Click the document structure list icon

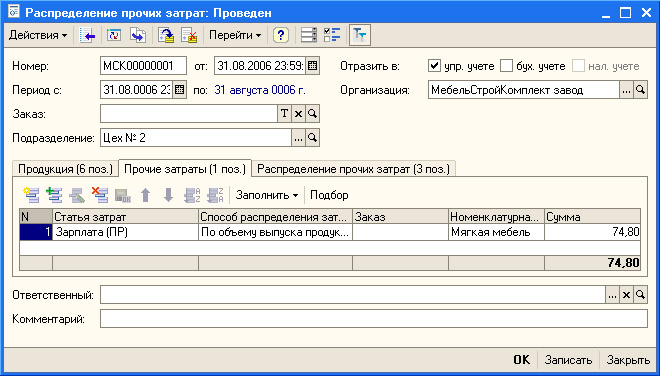pyautogui.click(x=309, y=35)
